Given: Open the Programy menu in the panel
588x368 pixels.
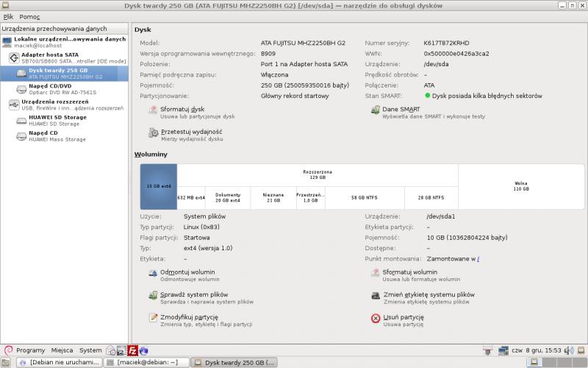Looking at the screenshot, I should (x=29, y=350).
